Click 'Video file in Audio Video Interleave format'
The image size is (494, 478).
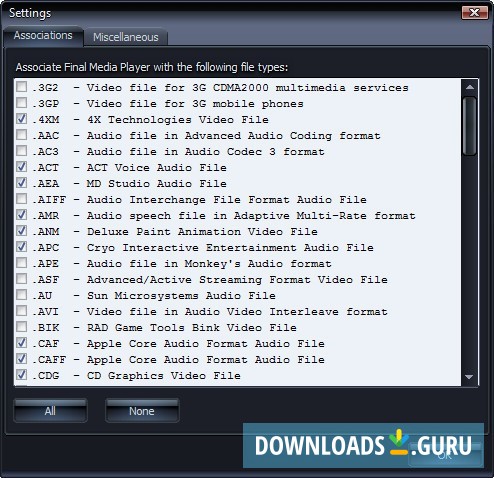coord(237,312)
